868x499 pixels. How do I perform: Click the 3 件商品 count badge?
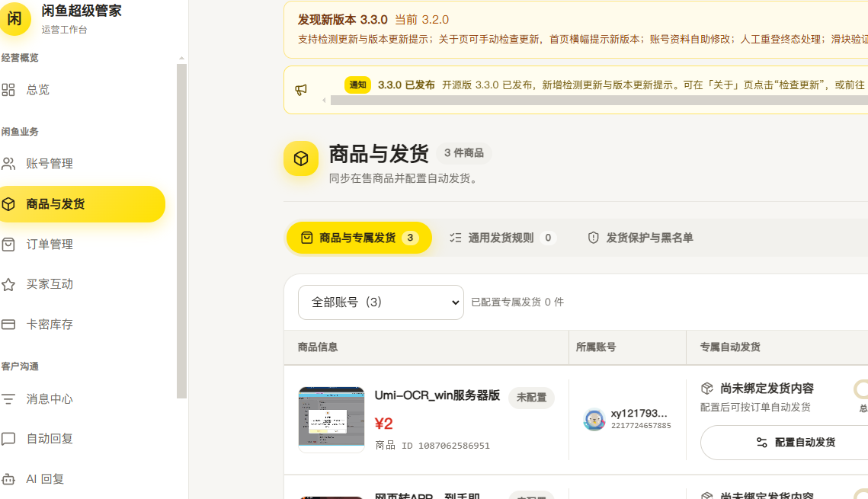pyautogui.click(x=464, y=153)
